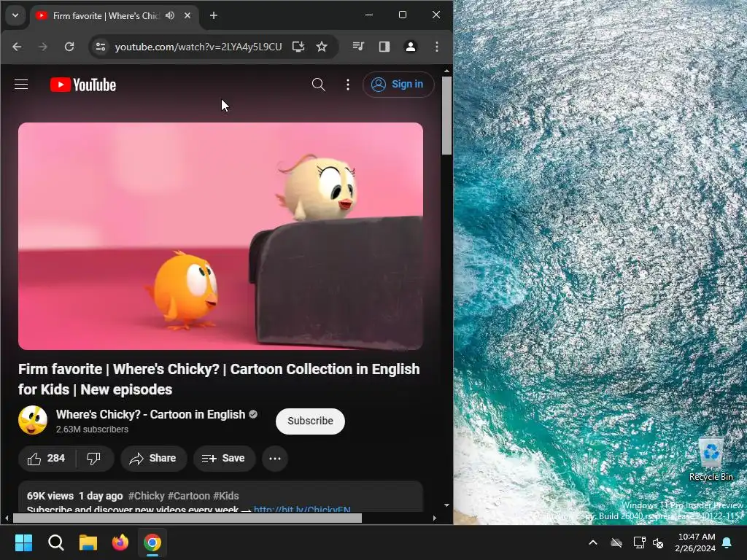The width and height of the screenshot is (747, 560).
Task: Click the horizontal scroll left arrow
Action: point(7,518)
